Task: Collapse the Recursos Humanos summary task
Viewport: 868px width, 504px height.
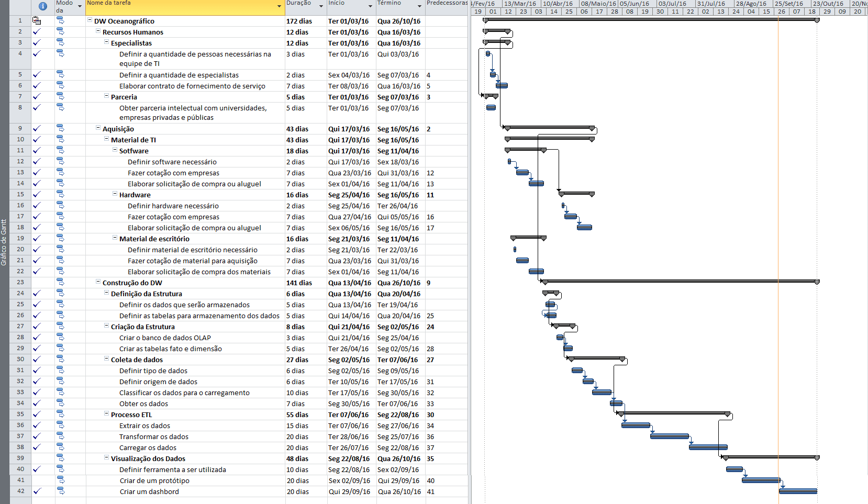Action: pos(98,32)
